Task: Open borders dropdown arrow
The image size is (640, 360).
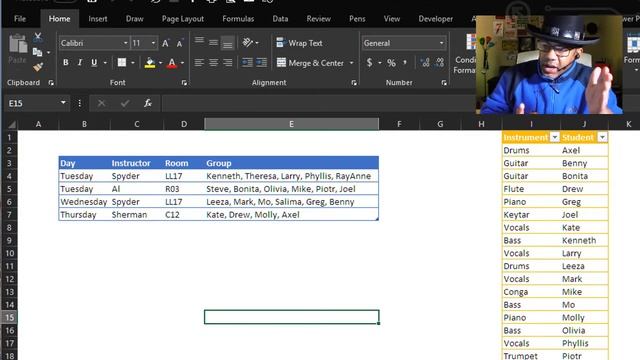Action: coord(133,63)
